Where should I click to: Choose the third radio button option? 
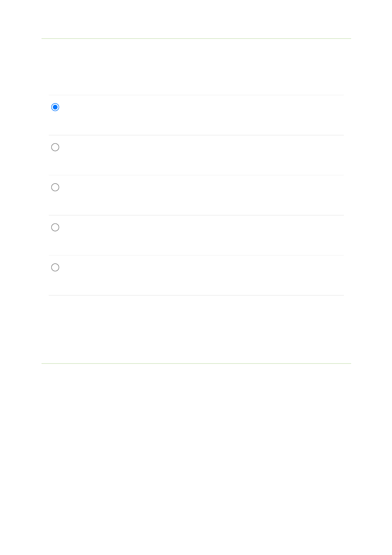(55, 187)
